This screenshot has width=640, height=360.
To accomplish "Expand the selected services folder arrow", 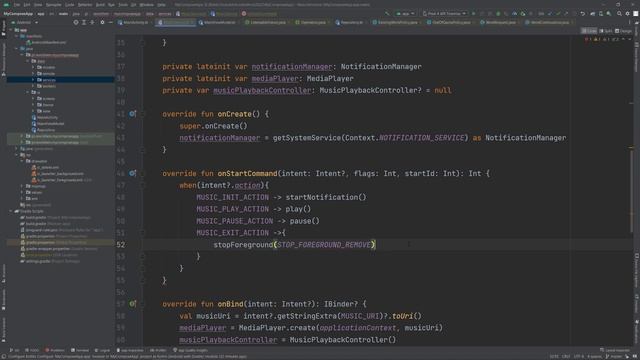I will tap(33, 80).
